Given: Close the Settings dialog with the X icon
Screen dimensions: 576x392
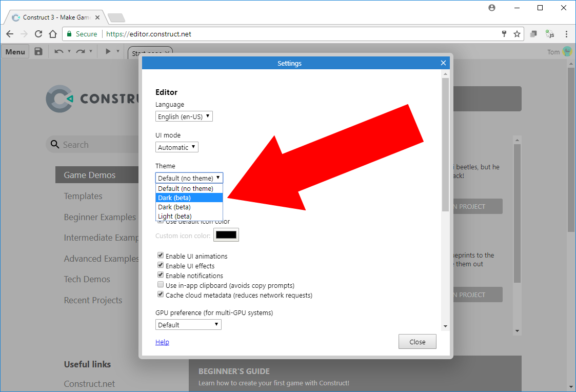Looking at the screenshot, I should tap(444, 63).
